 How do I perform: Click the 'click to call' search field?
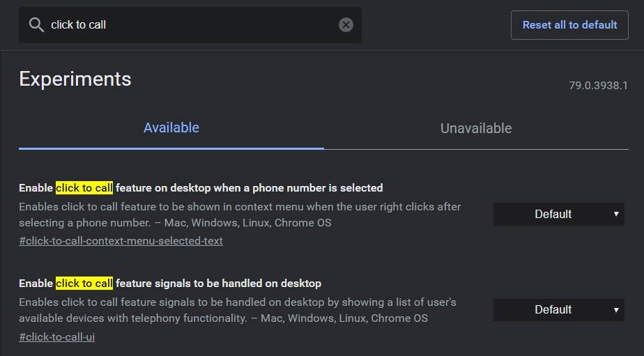click(x=190, y=24)
